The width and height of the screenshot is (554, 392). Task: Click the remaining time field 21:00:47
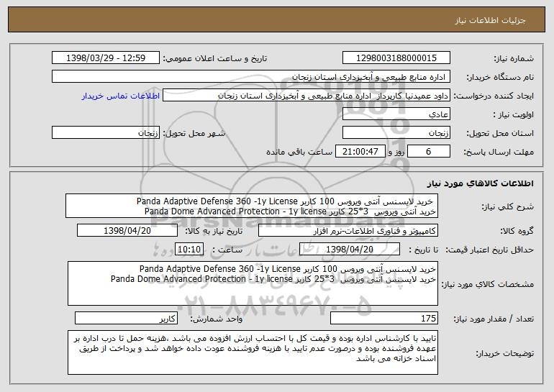[360, 152]
